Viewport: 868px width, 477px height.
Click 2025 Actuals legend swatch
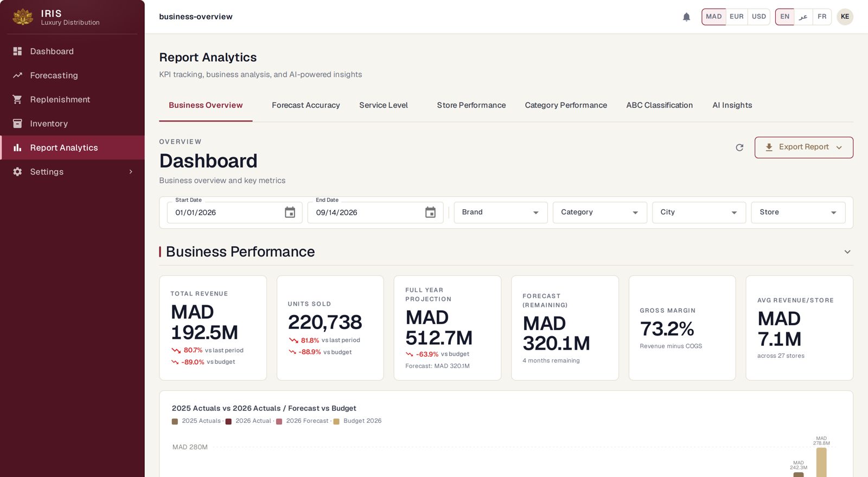tap(175, 422)
